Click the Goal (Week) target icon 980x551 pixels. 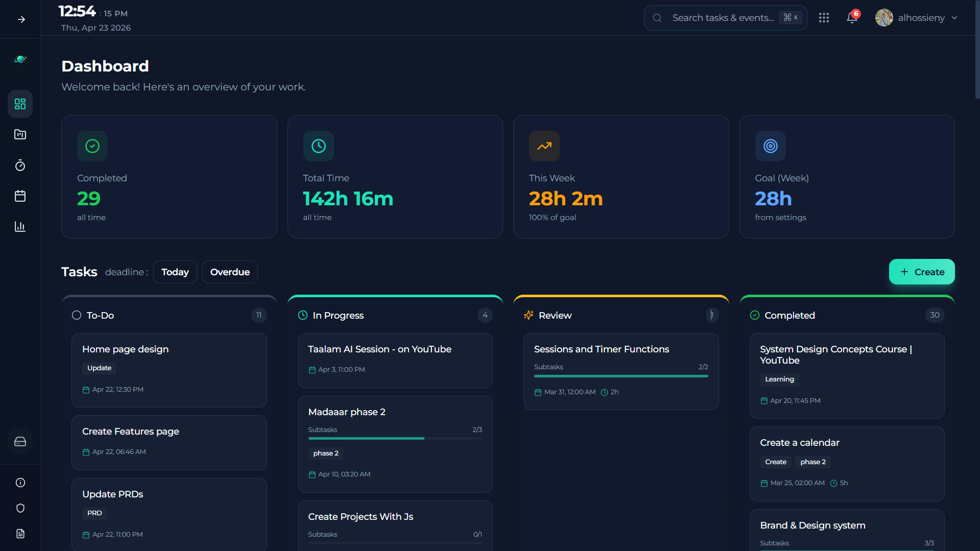[x=770, y=146]
